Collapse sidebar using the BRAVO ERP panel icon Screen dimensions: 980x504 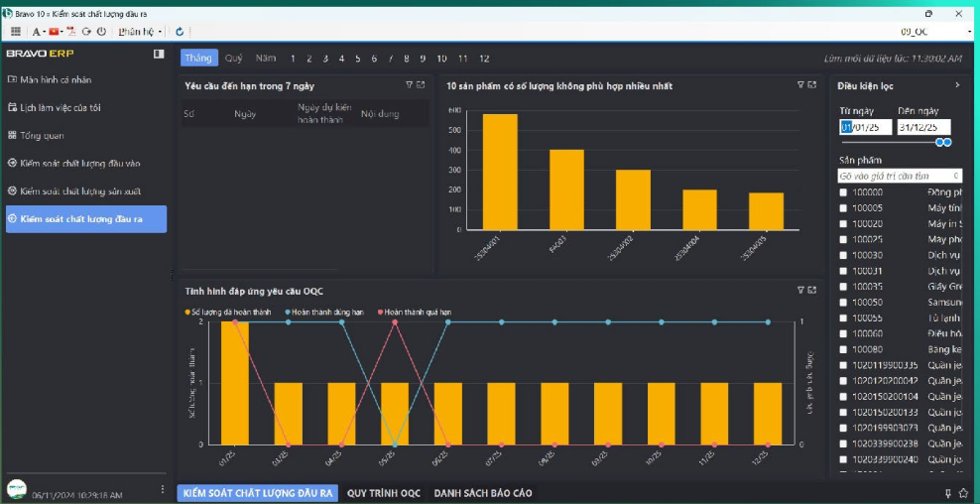(159, 54)
